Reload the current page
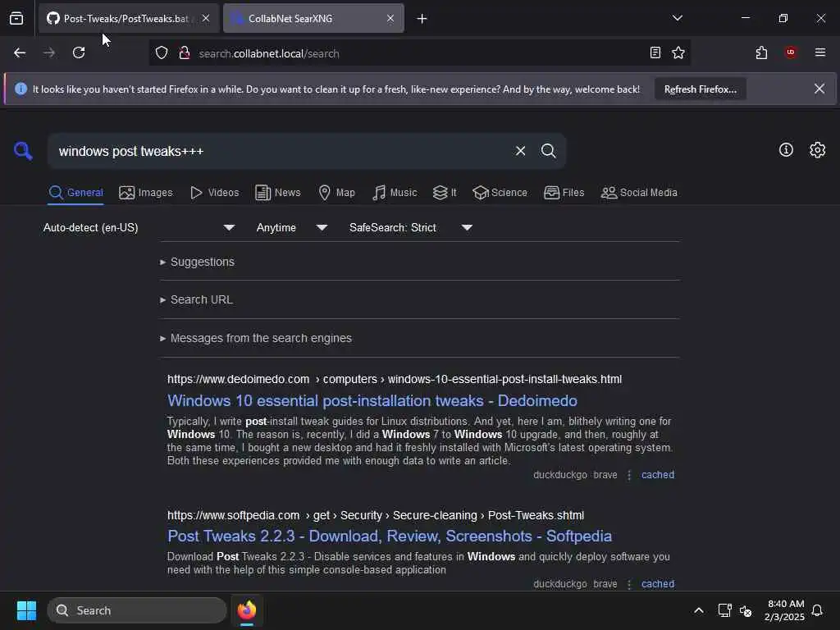 (x=79, y=52)
